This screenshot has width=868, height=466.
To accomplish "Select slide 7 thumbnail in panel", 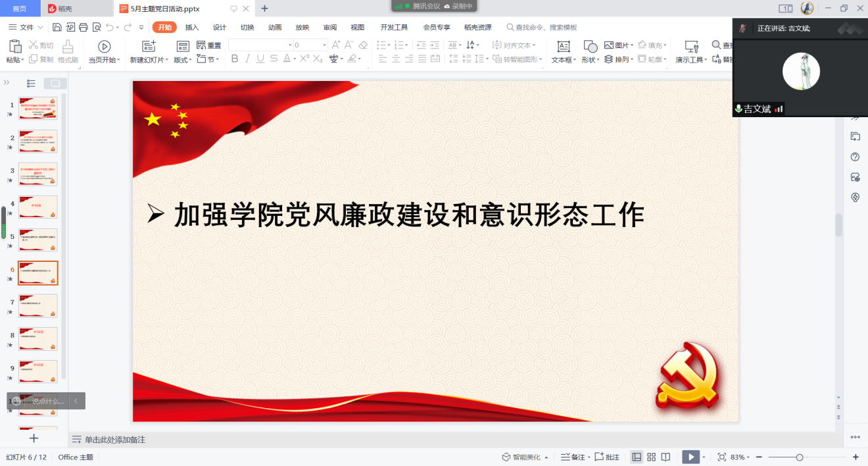I will pyautogui.click(x=38, y=306).
